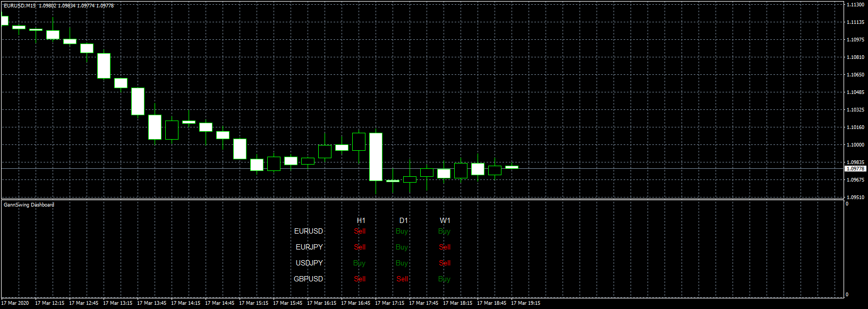
Task: Click the 17 Mar 15:45 time label
Action: [x=287, y=303]
